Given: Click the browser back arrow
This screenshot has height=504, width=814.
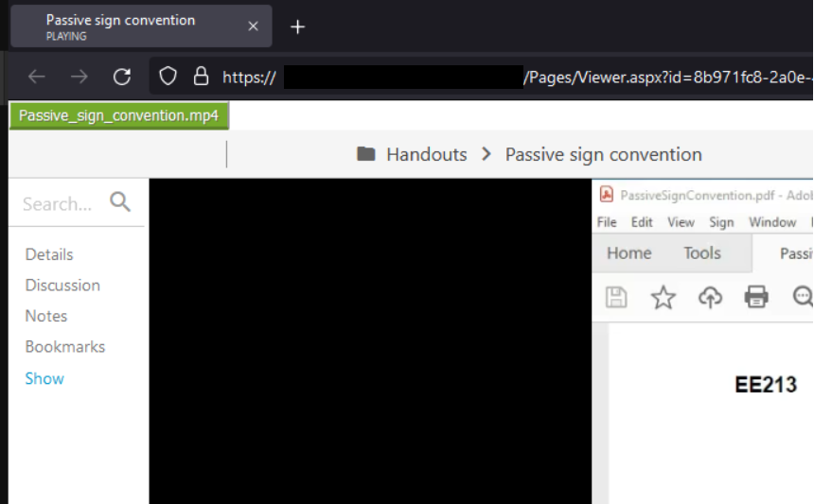Looking at the screenshot, I should tap(37, 77).
